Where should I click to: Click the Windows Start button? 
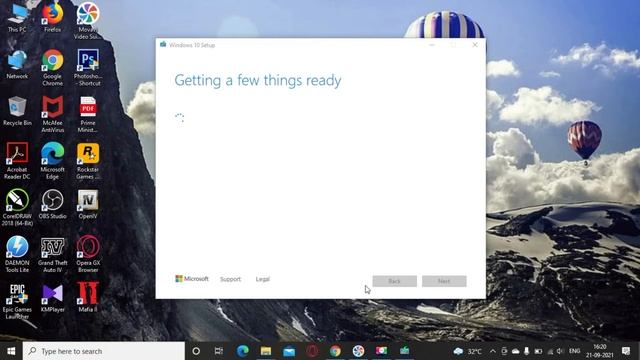11,351
